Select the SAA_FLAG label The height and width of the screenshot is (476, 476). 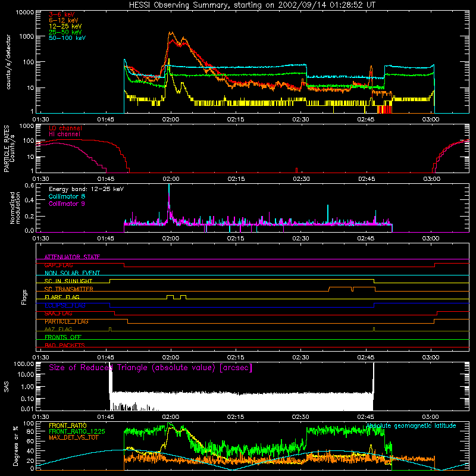[58, 314]
